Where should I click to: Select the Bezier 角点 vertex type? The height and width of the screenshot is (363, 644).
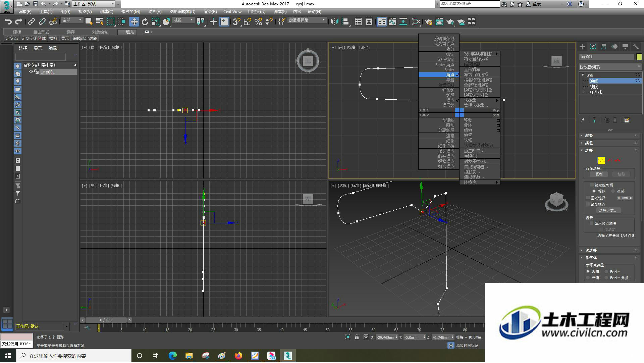tap(606, 278)
